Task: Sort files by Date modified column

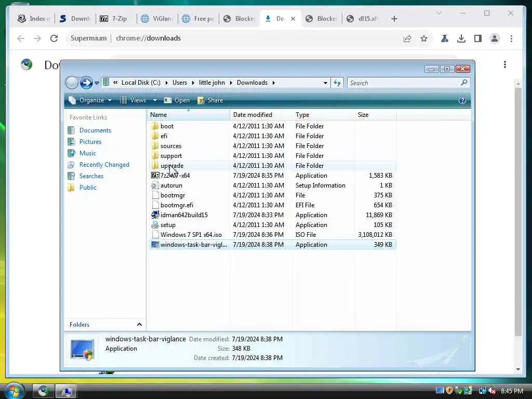Action: (x=261, y=115)
